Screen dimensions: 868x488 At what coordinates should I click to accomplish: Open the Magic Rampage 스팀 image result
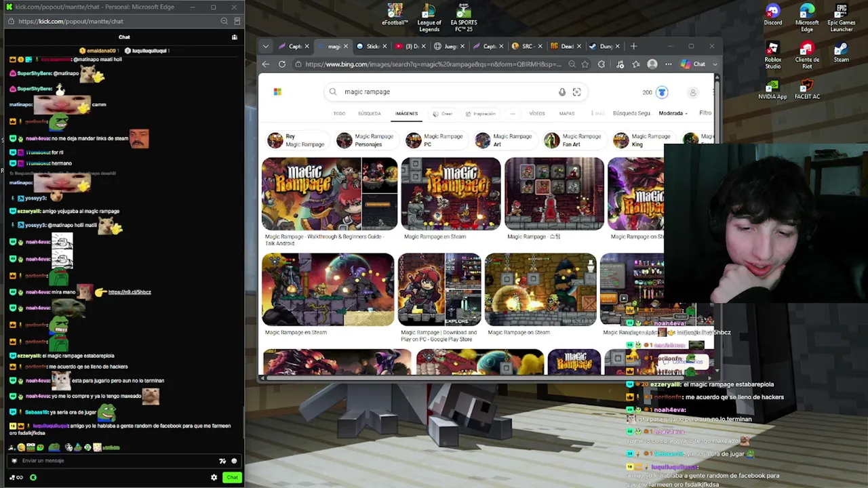554,194
